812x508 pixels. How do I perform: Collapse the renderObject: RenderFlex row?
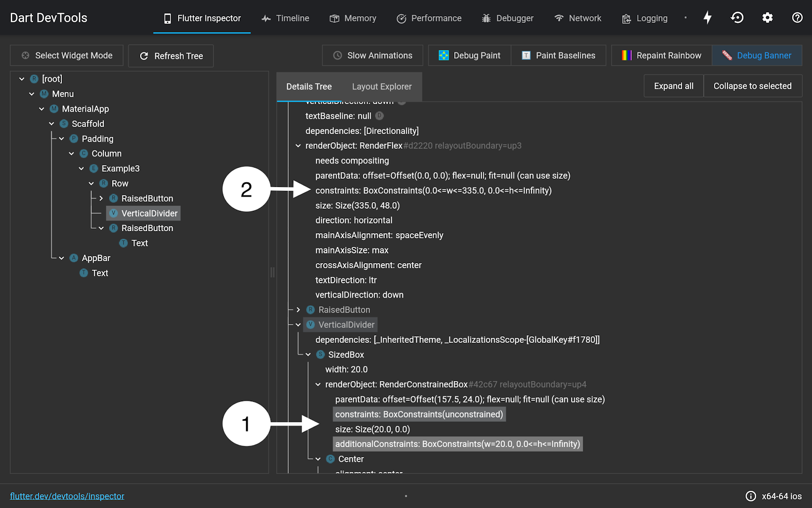(x=298, y=146)
